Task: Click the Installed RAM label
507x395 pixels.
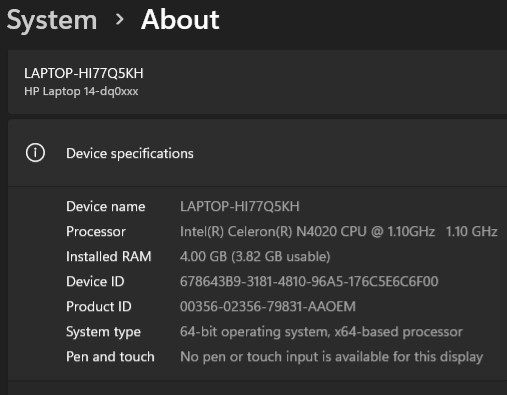Action: [109, 257]
